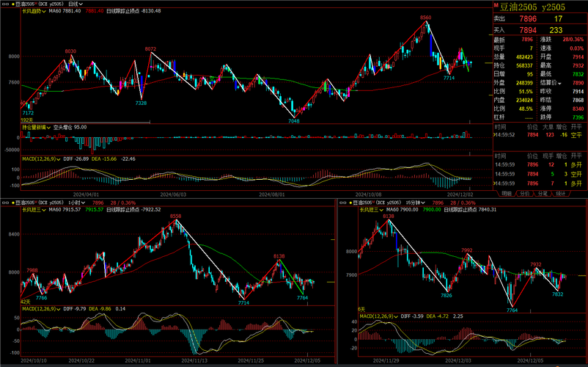Screen dimensions: 588x367
Task: Click the 持仓量副填 indicator label
Action: tap(36, 127)
